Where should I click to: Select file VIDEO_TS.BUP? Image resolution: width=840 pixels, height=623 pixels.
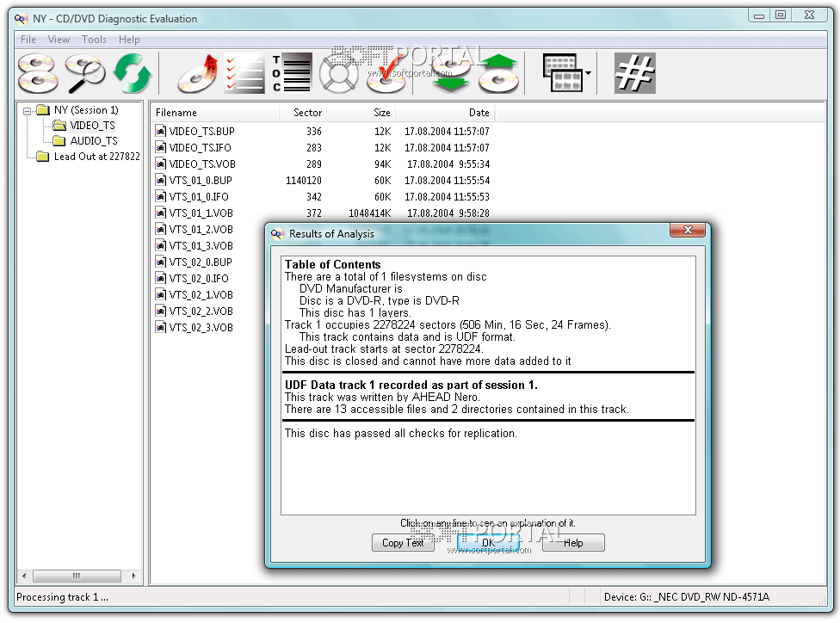coord(202,132)
